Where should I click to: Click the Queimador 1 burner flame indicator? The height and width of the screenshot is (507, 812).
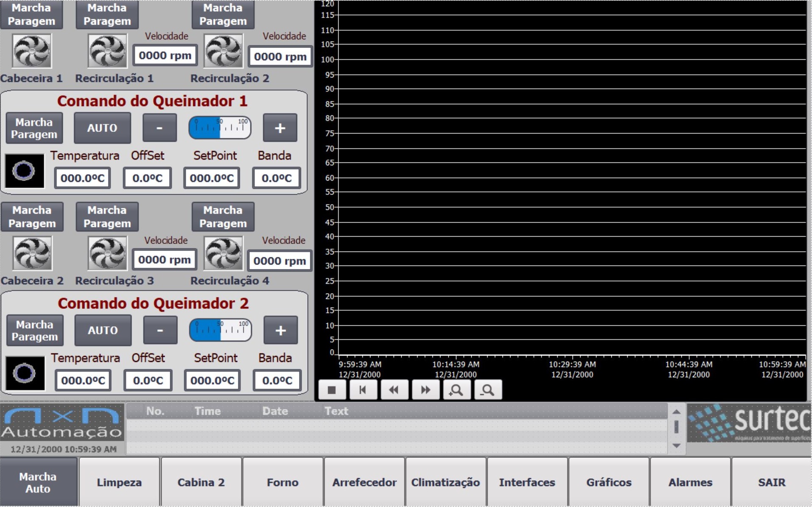click(x=24, y=171)
